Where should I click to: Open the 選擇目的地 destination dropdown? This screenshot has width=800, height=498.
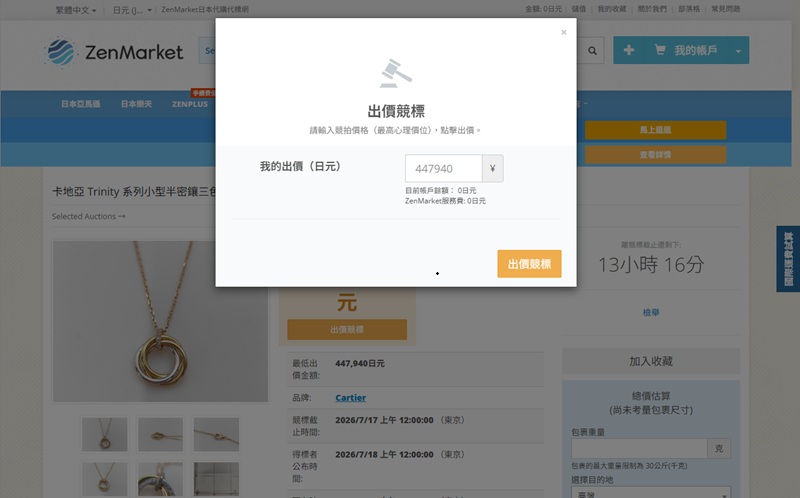[651, 493]
